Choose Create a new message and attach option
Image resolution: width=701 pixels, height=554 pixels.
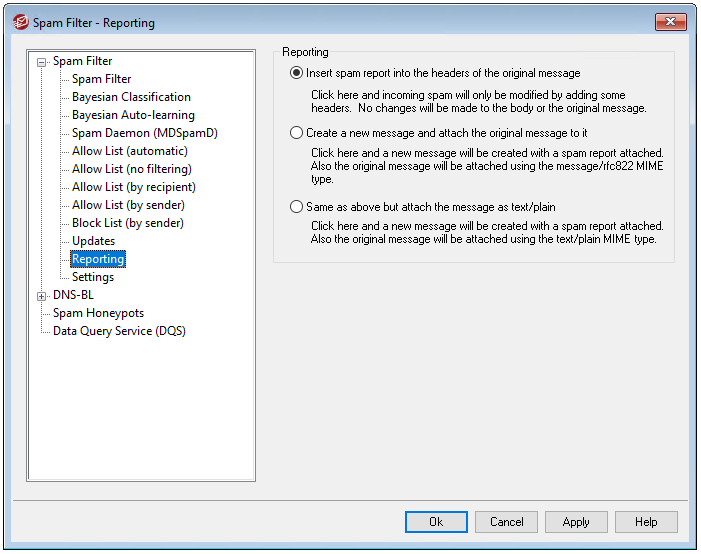[296, 133]
